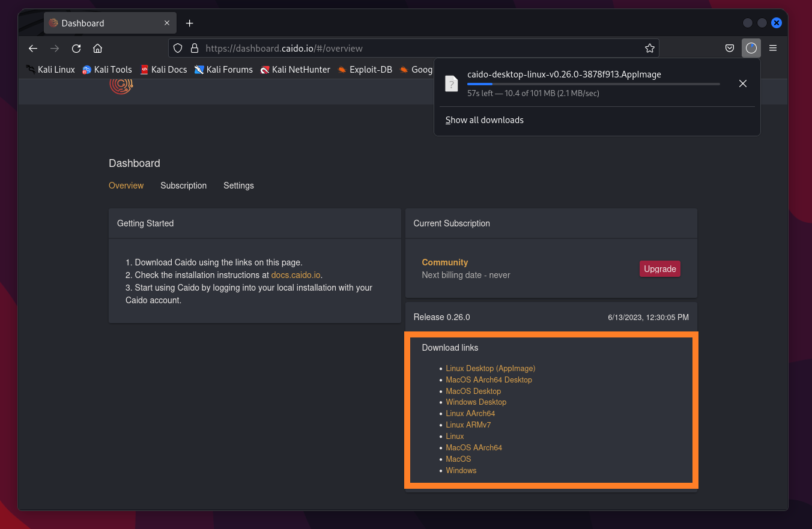Click the plain Linux download link
Screen dimensions: 812x529
(455, 437)
